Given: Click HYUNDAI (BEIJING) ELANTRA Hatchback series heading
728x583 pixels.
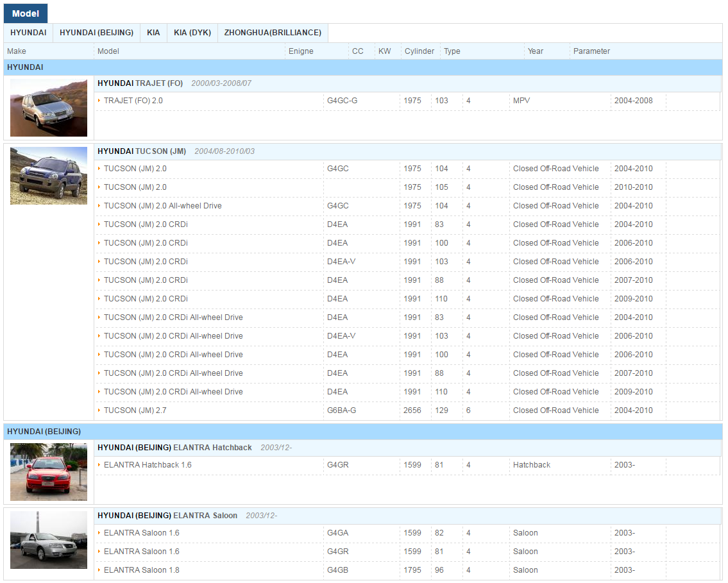Looking at the screenshot, I should (174, 448).
